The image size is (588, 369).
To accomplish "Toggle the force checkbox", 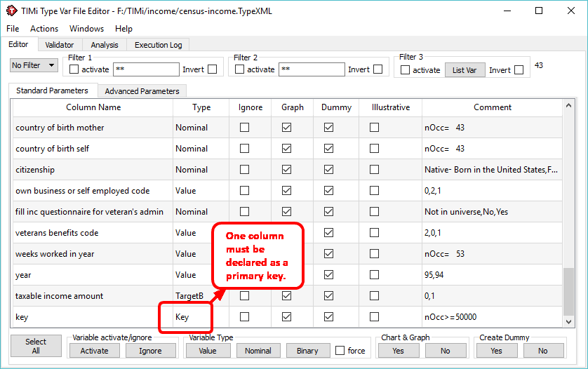I will [x=340, y=351].
